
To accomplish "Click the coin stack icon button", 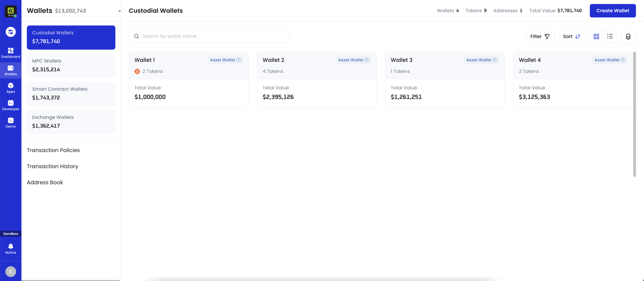I will (628, 37).
